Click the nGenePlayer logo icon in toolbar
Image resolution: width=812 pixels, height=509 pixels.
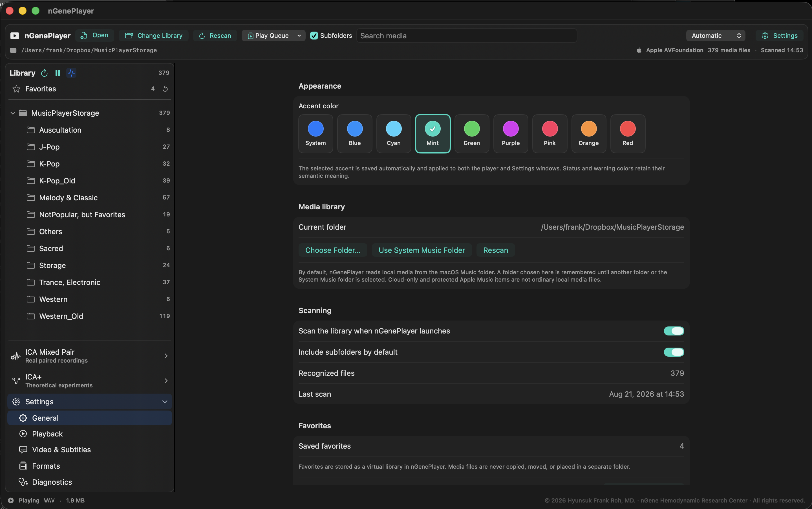click(14, 36)
